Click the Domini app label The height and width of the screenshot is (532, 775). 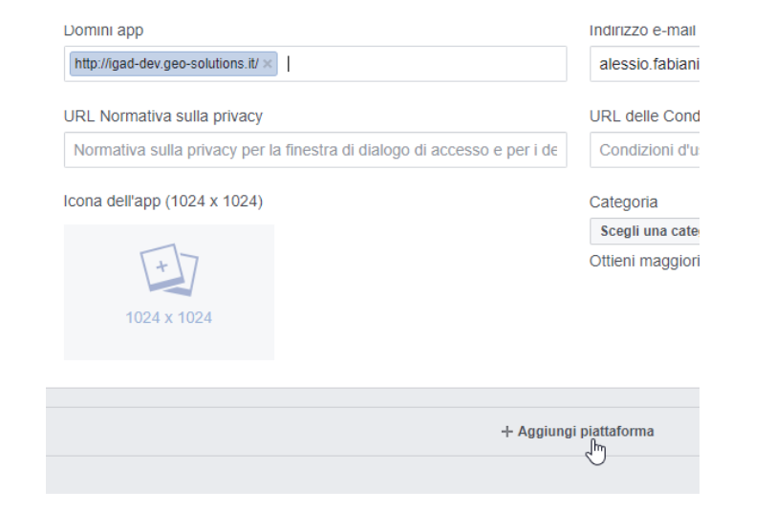(x=104, y=31)
